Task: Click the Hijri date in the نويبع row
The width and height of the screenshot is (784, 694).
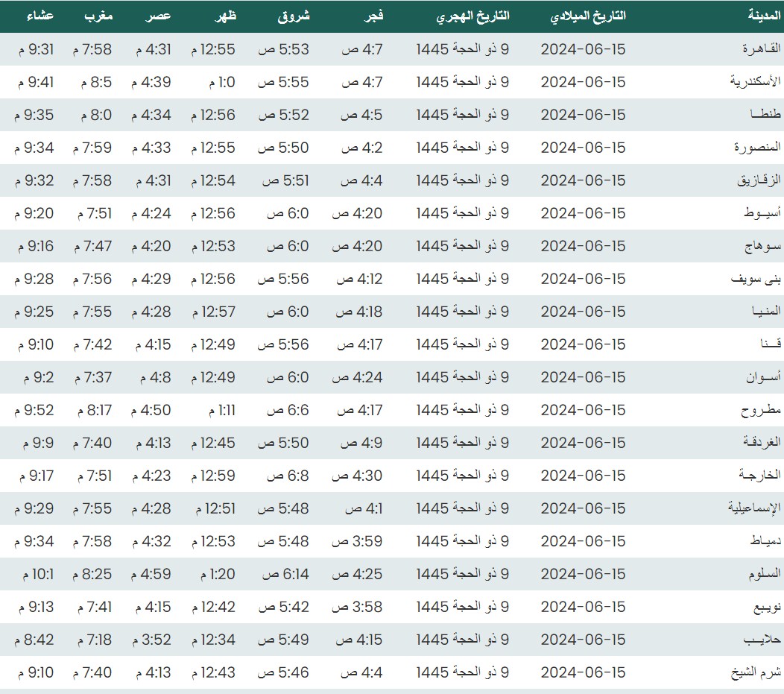Action: (x=462, y=607)
